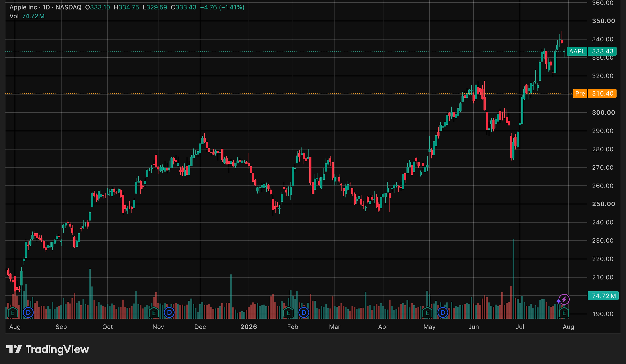The image size is (626, 364).
Task: Click the Oct label on the time axis
Action: pos(108,327)
